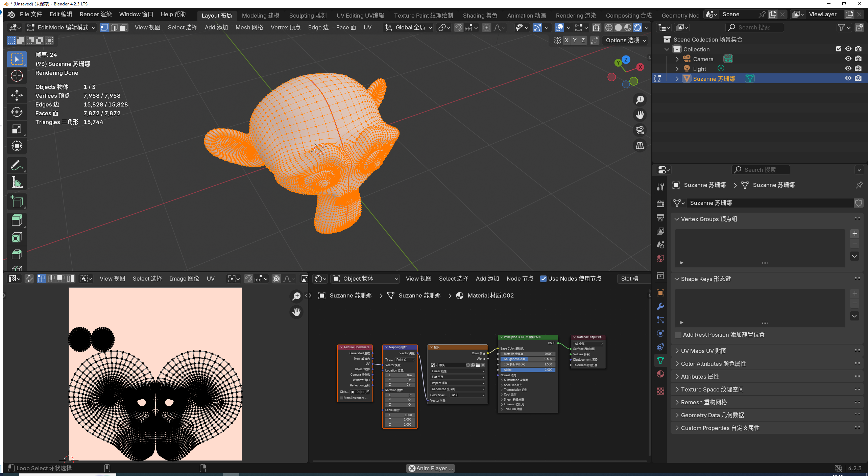The image size is (868, 476).
Task: Open the Object shader type dropdown
Action: 365,279
